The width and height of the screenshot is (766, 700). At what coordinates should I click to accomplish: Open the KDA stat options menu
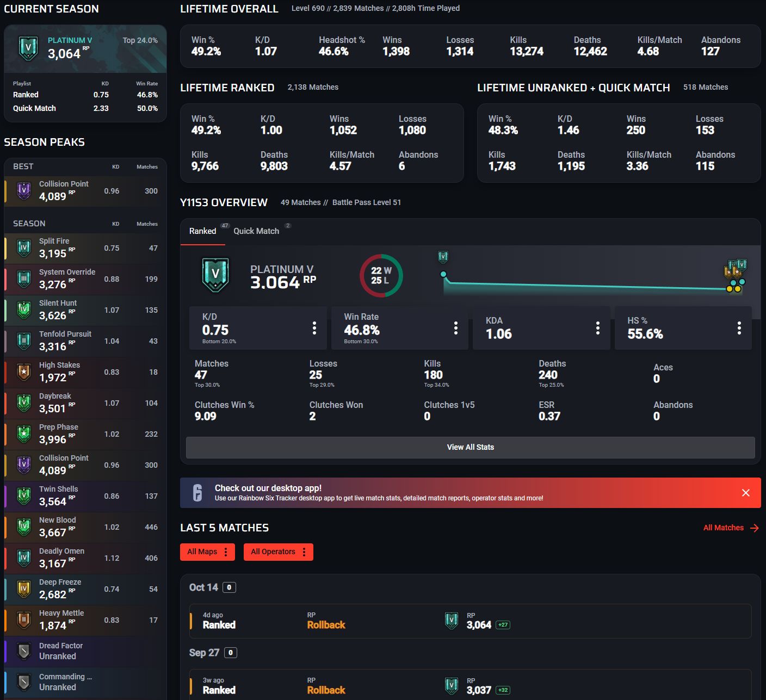pos(598,327)
